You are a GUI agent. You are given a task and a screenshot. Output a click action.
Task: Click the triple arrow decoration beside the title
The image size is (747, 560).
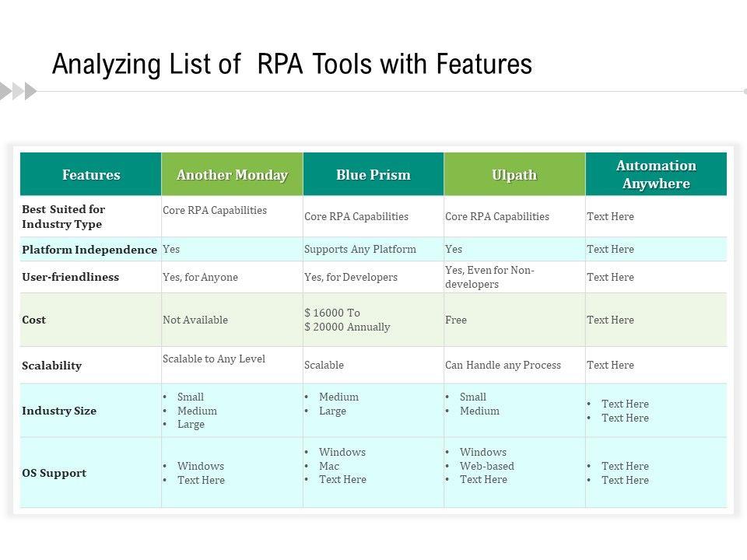(19, 91)
